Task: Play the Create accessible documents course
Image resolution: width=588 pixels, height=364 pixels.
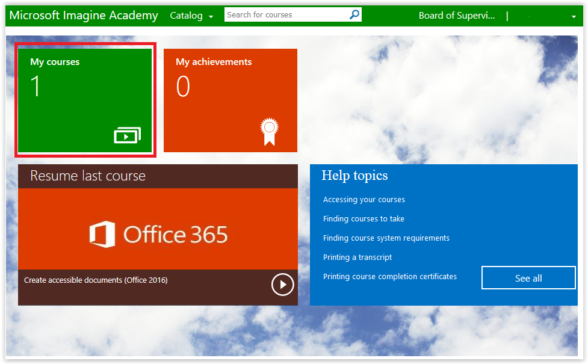Action: click(x=282, y=285)
